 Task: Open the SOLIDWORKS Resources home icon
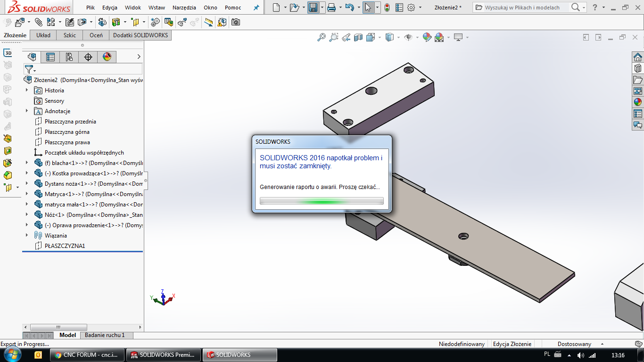point(638,57)
